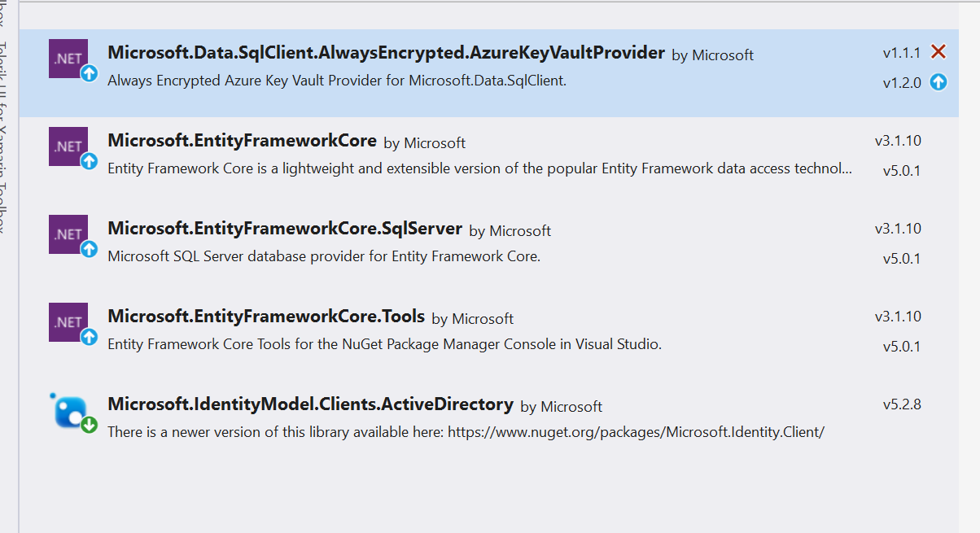Screen dimensions: 980x533
Task: Click the nuget.org Microsoft.Identity.Client URL text
Action: click(635, 432)
